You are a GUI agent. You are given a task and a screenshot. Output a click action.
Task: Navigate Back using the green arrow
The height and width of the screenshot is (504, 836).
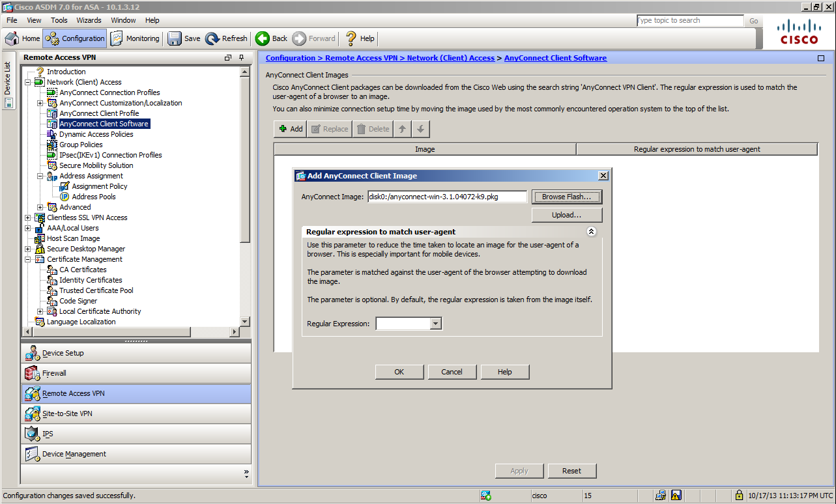(272, 38)
